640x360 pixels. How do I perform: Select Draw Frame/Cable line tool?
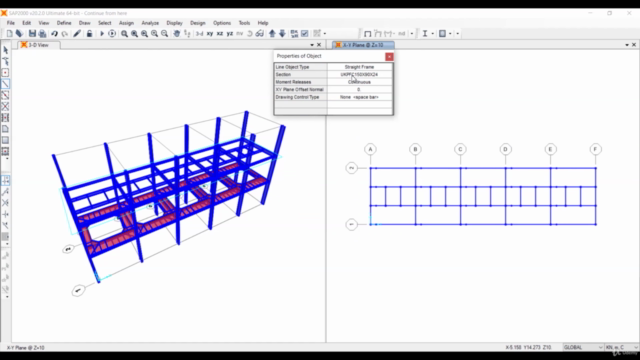[5, 84]
